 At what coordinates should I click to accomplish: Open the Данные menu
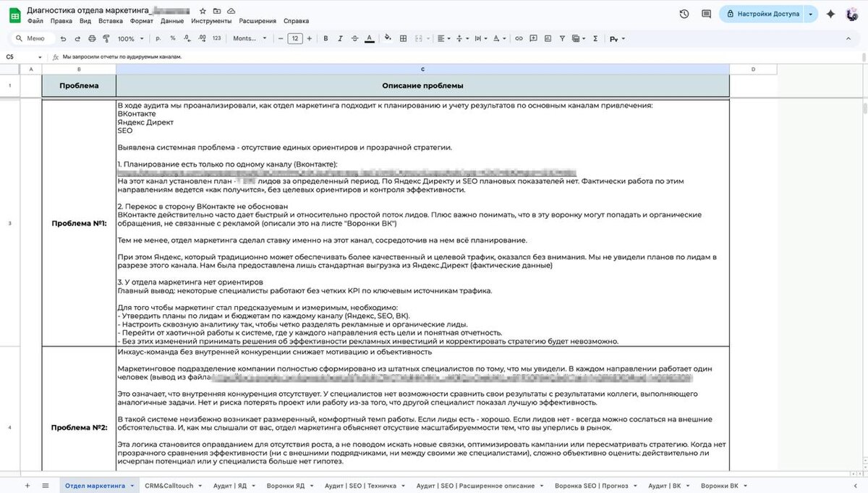pyautogui.click(x=172, y=21)
